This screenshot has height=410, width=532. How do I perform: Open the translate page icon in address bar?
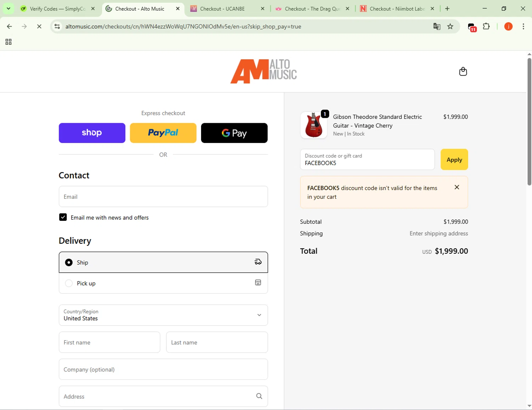pos(437,26)
